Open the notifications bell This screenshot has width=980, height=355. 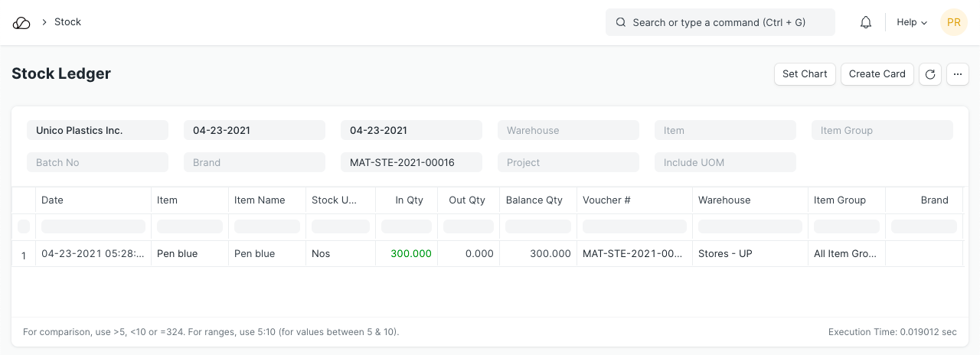click(x=866, y=23)
